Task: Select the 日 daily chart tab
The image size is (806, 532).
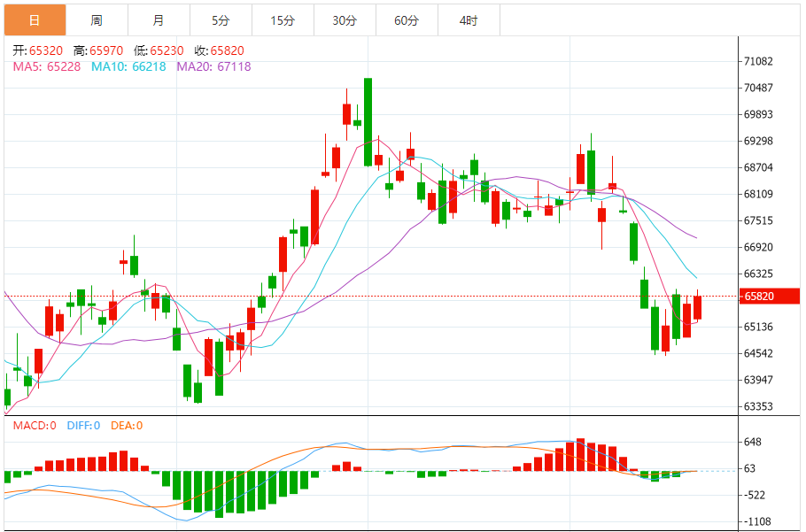Action: click(x=35, y=20)
